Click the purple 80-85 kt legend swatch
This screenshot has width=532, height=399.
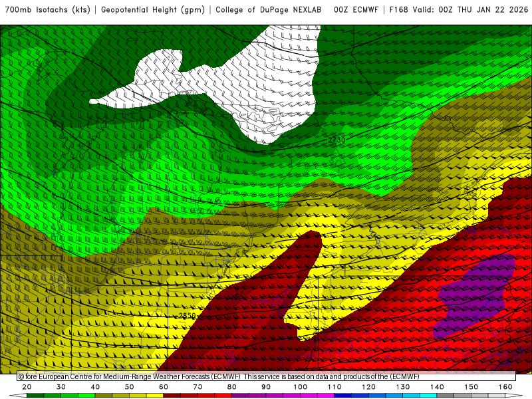[240, 395]
